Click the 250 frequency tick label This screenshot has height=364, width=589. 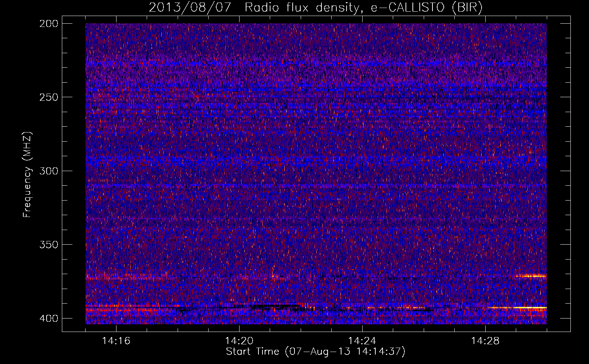[x=48, y=97]
